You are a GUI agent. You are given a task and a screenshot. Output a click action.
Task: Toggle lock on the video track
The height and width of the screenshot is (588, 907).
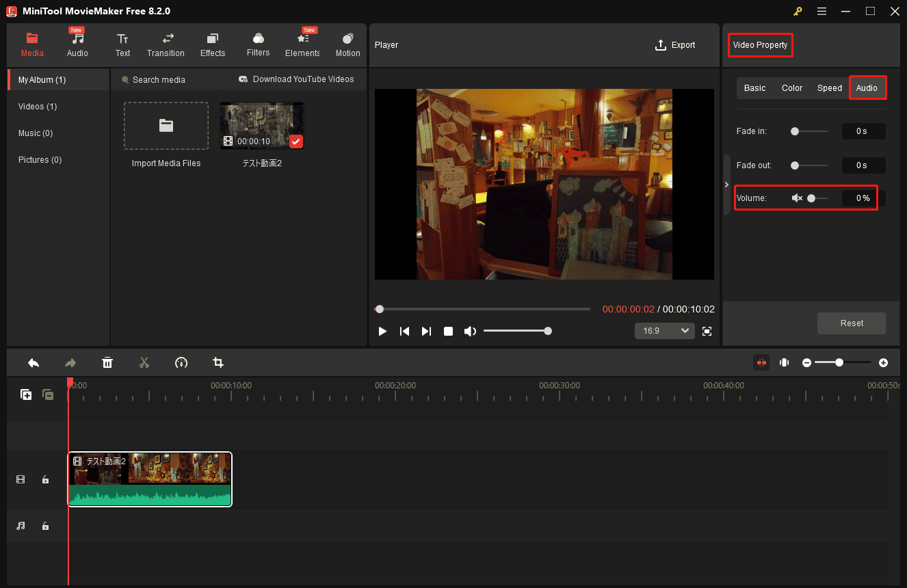(x=45, y=480)
